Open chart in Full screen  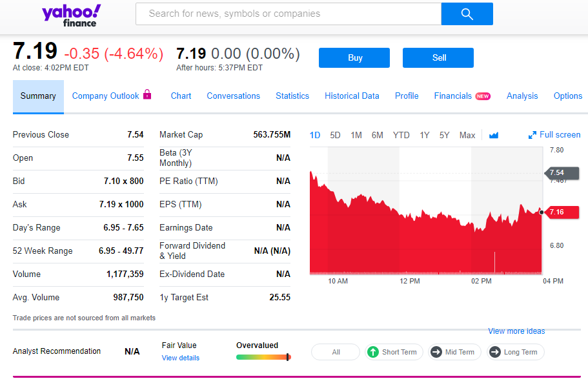pos(554,135)
